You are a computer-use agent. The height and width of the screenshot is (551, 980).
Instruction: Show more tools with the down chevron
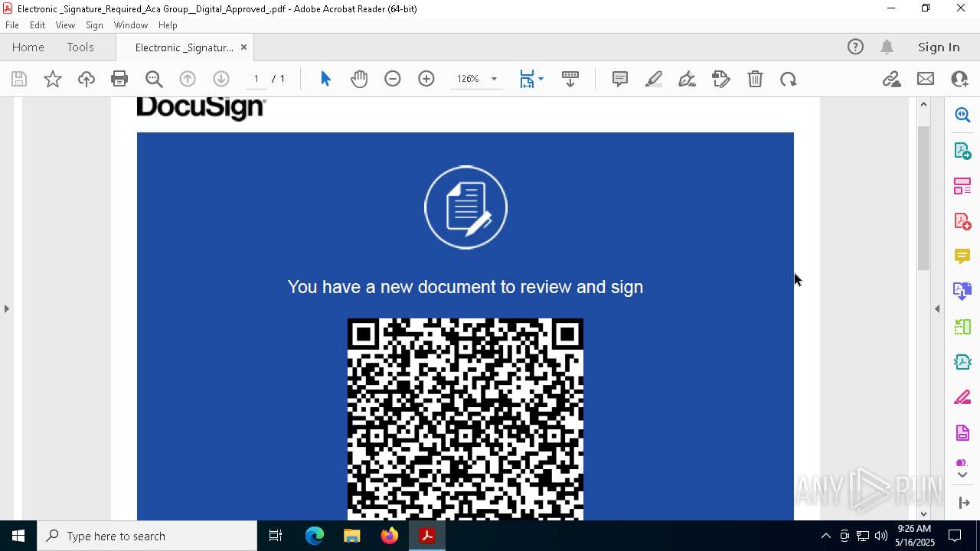962,475
